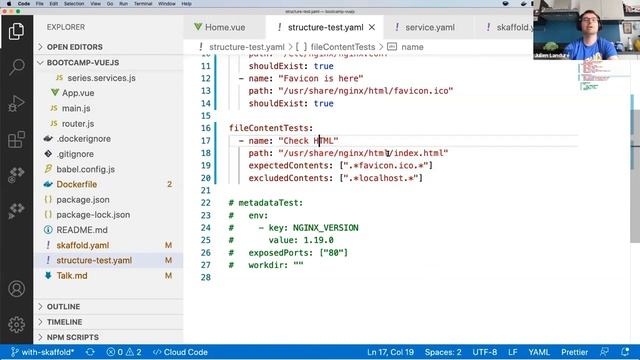Open the notifications bell in status bar
This screenshot has height=360, width=640.
coord(625,352)
